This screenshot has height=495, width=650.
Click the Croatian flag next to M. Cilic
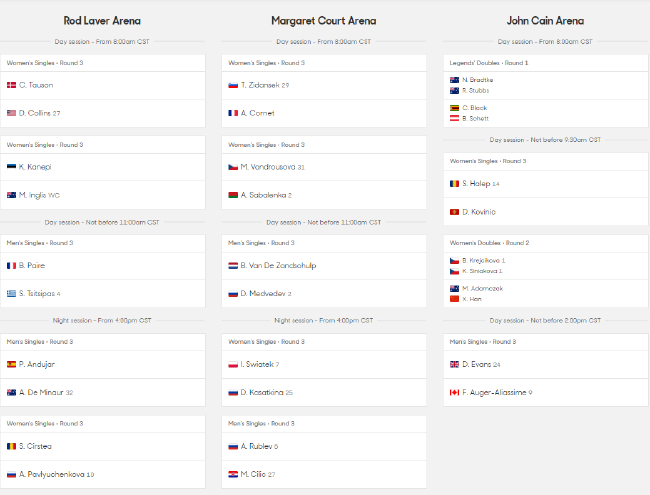click(x=232, y=473)
